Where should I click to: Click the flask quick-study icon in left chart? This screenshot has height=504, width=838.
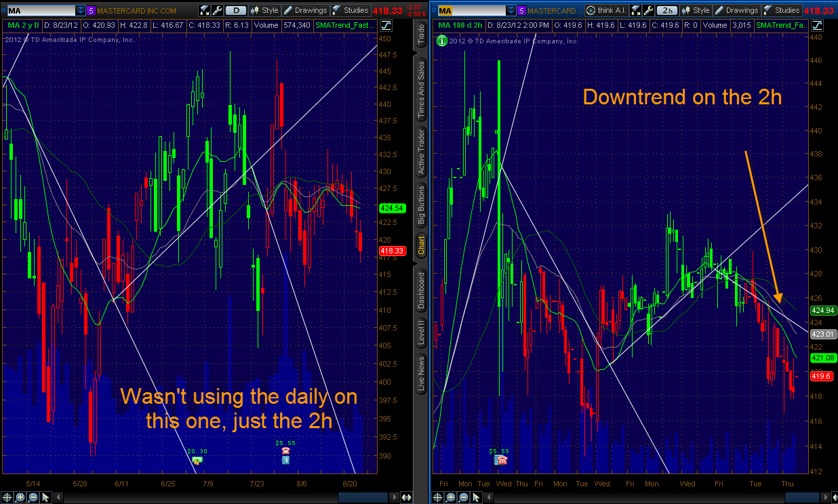coord(204,11)
